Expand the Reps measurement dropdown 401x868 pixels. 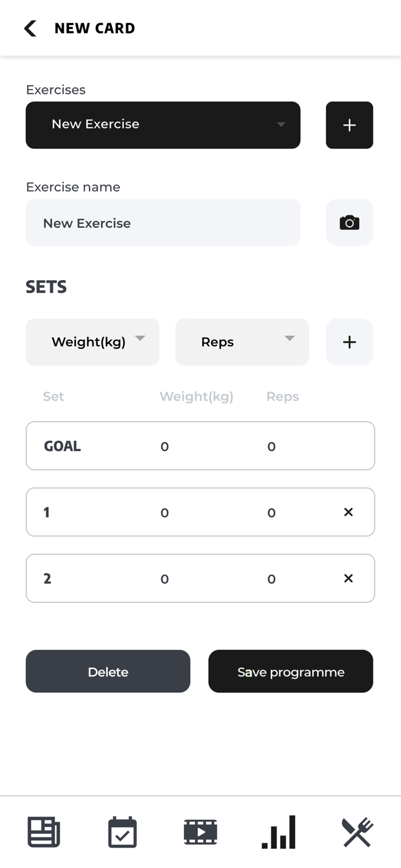pyautogui.click(x=242, y=342)
